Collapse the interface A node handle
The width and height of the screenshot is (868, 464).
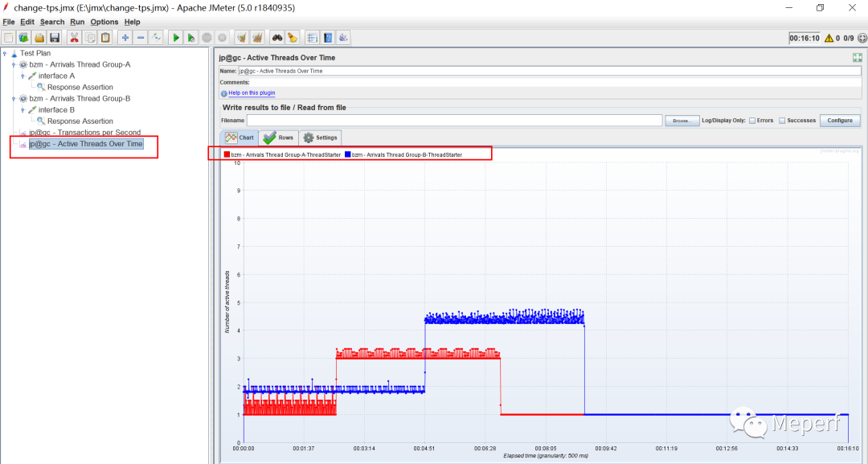(x=23, y=76)
